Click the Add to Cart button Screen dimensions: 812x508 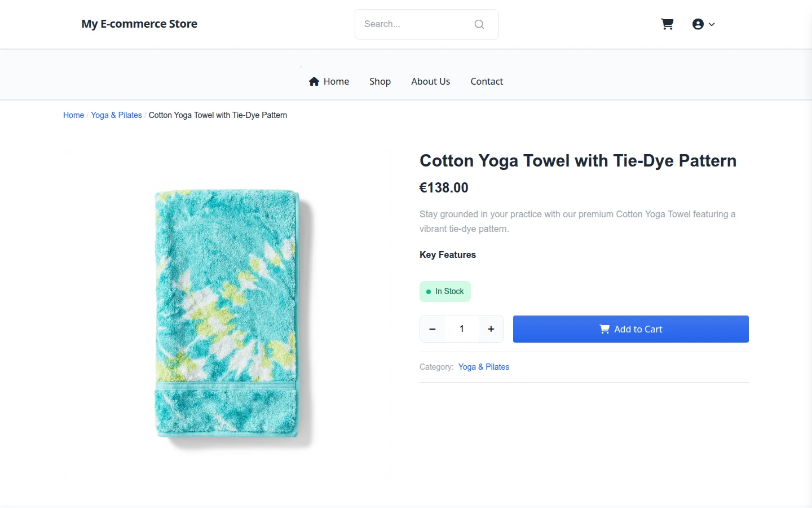coord(631,329)
